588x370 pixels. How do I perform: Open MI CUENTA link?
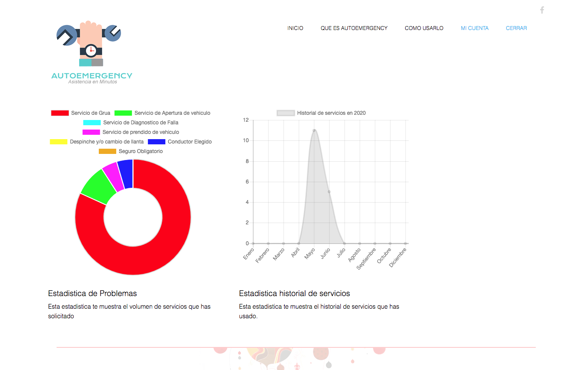(474, 28)
